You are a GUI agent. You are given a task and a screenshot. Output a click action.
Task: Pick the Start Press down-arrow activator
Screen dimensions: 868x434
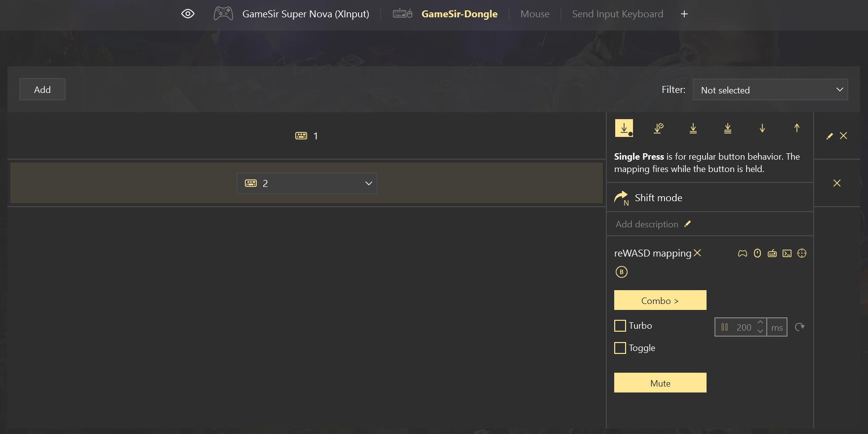(762, 129)
